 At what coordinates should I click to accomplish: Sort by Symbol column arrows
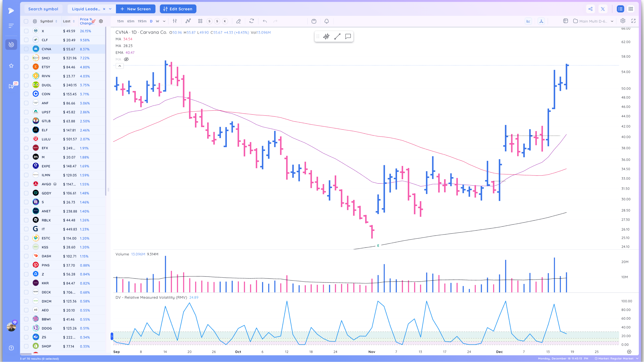[x=56, y=21]
